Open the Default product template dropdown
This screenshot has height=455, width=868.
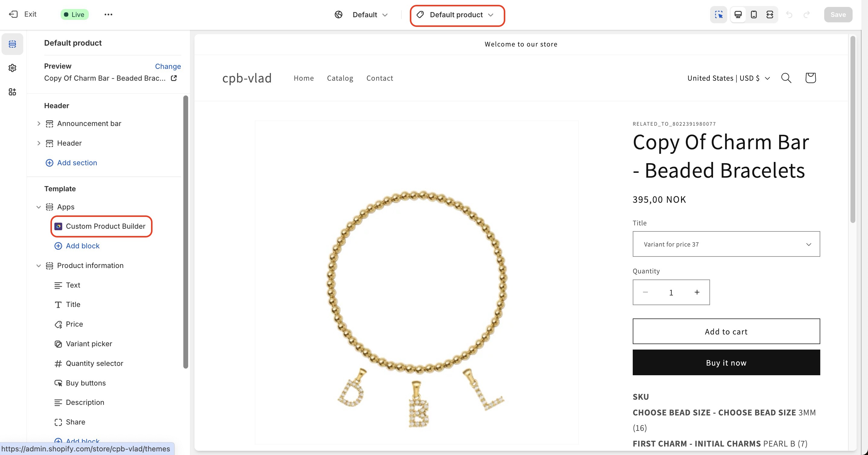point(457,15)
